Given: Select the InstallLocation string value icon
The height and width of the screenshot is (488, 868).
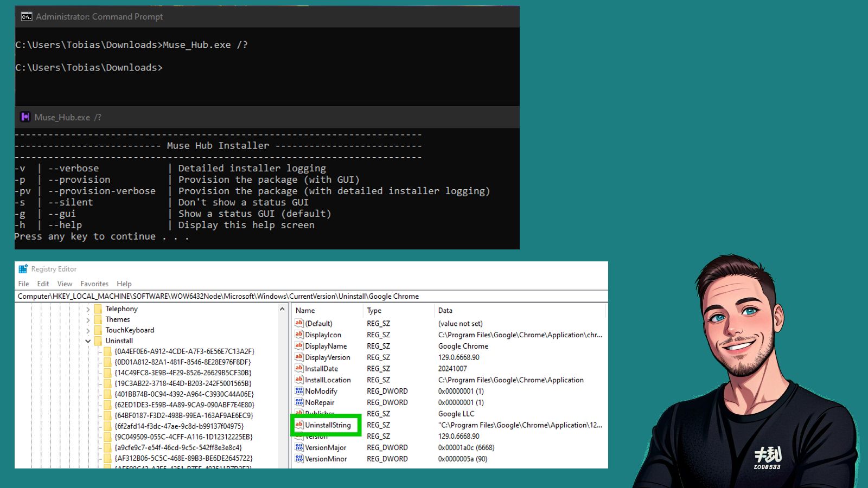Looking at the screenshot, I should click(x=299, y=380).
